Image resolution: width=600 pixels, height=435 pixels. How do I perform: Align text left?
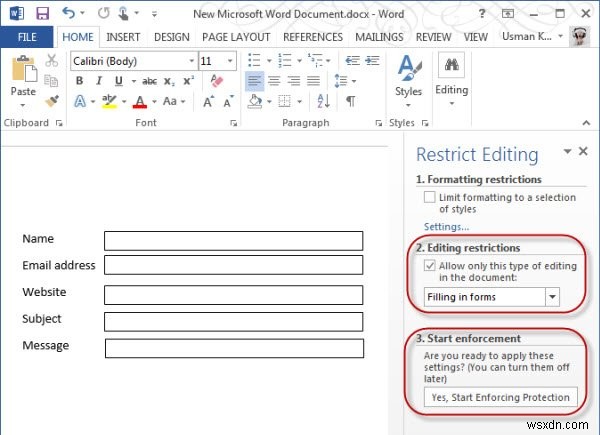(x=254, y=81)
